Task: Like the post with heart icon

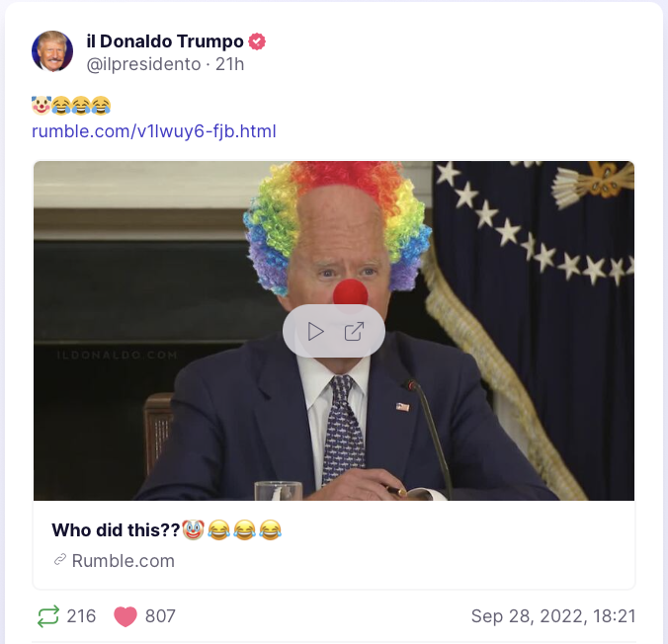Action: (125, 616)
